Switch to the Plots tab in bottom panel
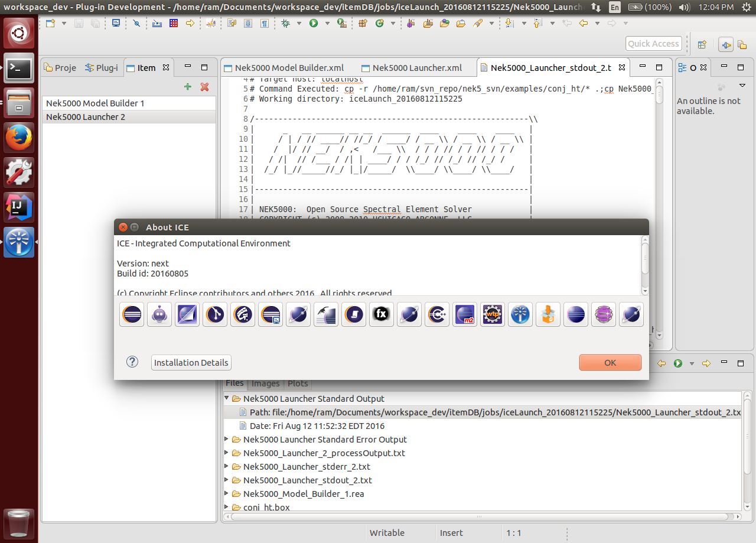756x543 pixels. 298,383
